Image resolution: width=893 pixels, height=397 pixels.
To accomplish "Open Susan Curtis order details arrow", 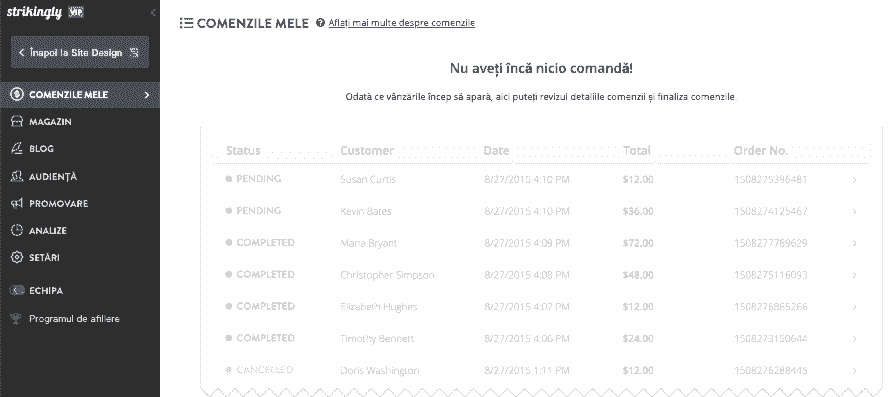I will click(854, 179).
